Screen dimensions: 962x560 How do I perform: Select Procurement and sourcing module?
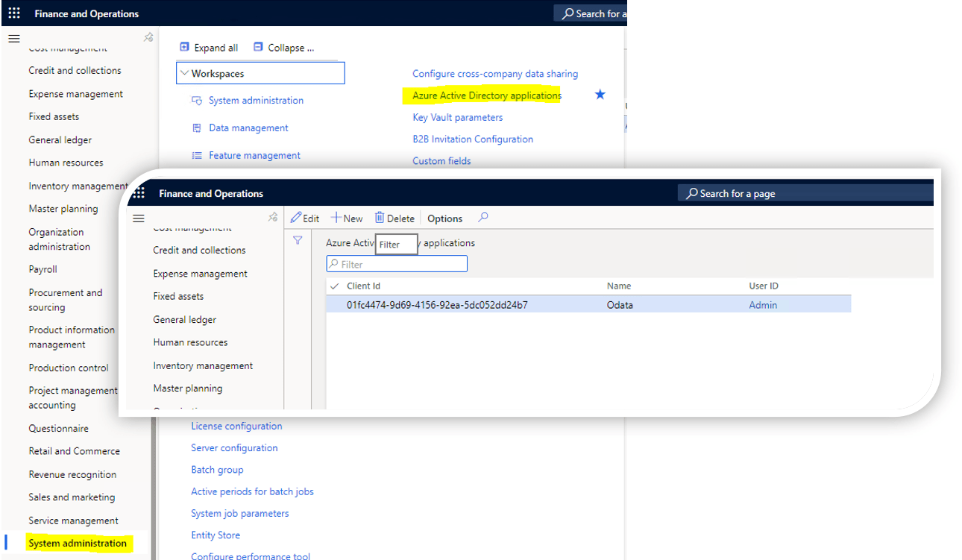66,300
